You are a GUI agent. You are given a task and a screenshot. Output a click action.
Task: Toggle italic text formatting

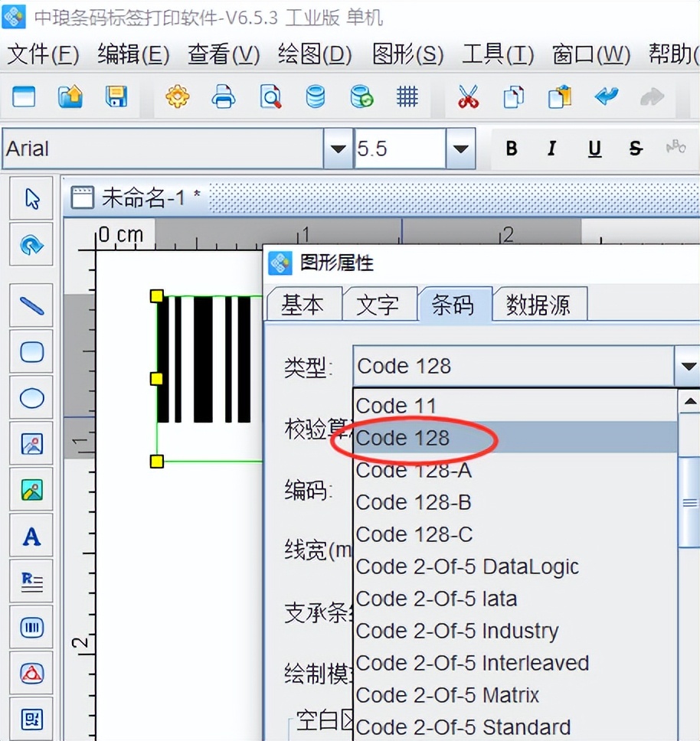[551, 149]
